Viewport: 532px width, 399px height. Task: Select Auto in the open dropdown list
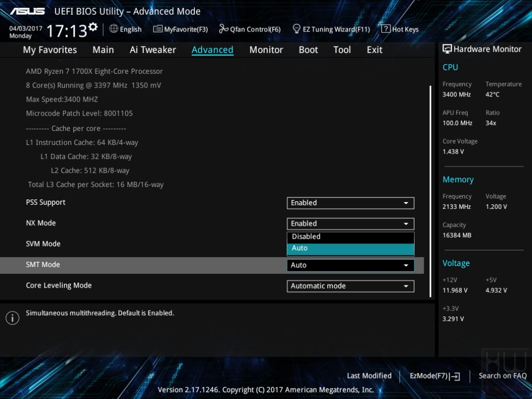(x=350, y=248)
